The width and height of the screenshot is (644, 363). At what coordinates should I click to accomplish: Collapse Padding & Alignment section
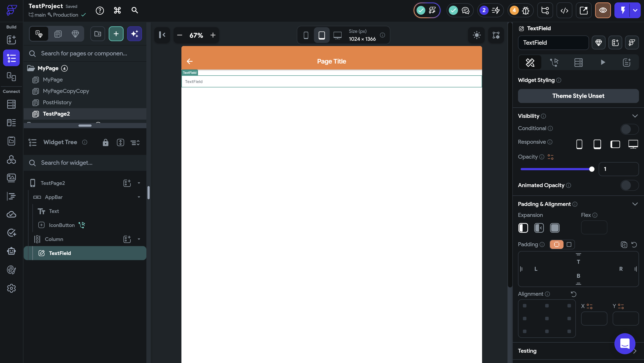635,204
